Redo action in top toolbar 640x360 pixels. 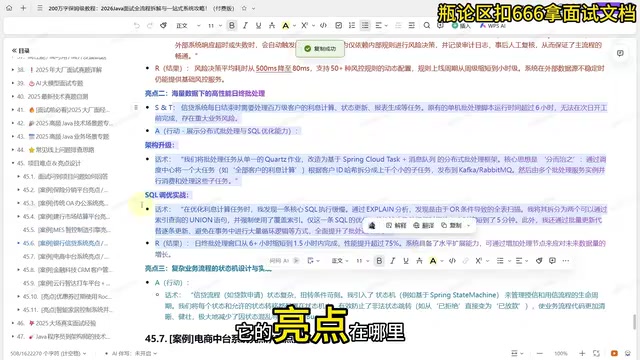150,25
